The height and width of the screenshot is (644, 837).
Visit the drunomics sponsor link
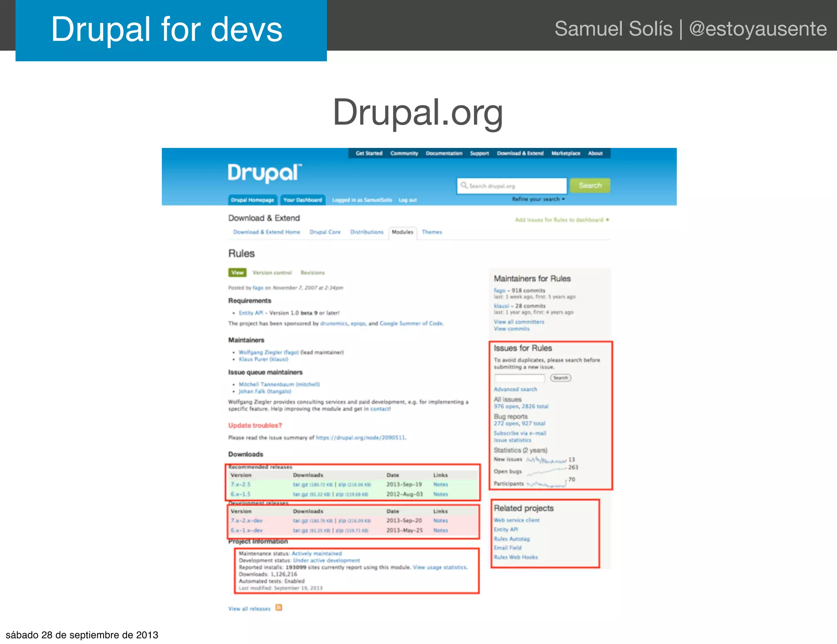[x=334, y=323]
